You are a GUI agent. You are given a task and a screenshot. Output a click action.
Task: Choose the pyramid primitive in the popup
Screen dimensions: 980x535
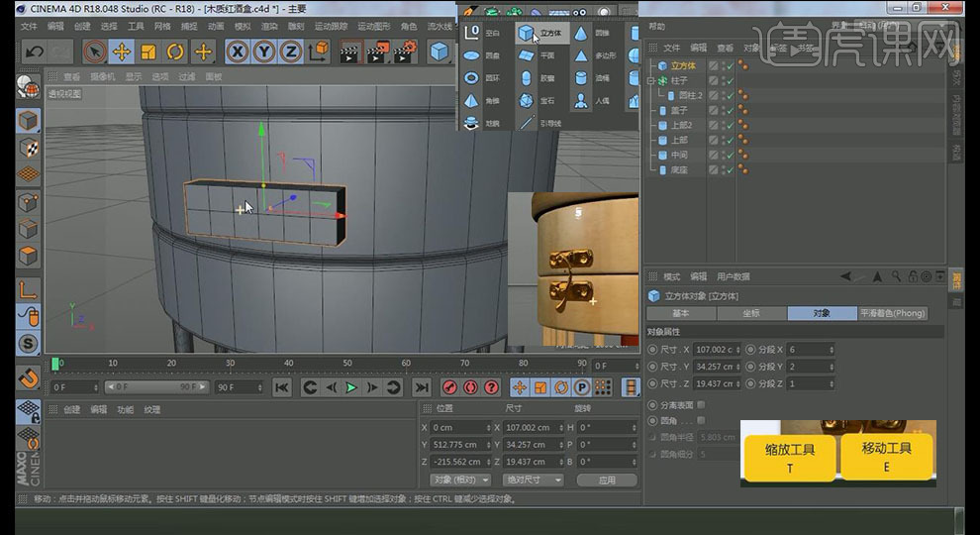(482, 101)
